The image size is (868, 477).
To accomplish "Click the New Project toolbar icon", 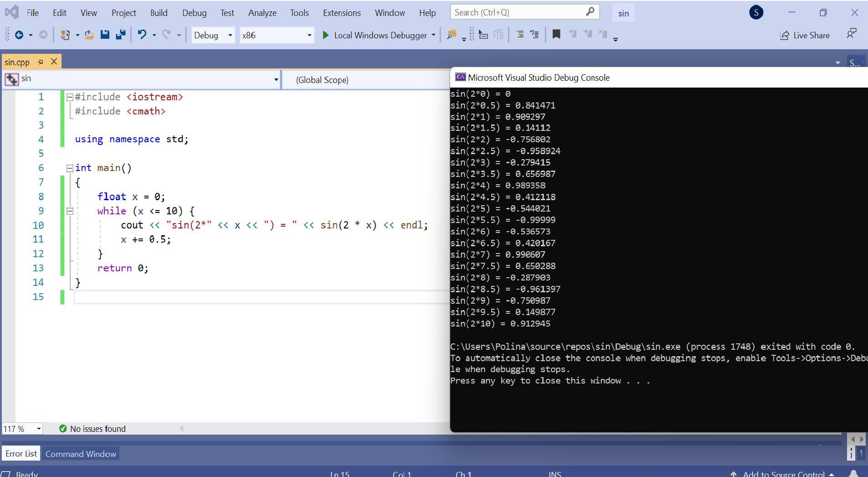I will (x=66, y=35).
